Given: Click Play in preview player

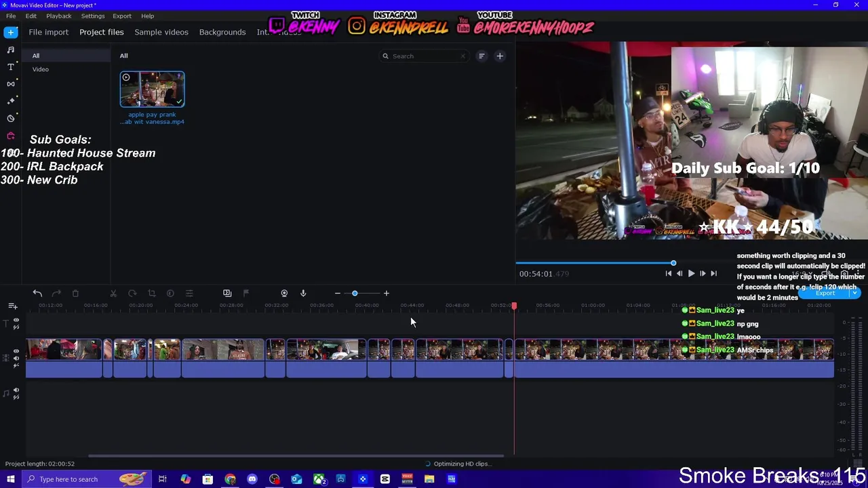Looking at the screenshot, I should point(691,274).
